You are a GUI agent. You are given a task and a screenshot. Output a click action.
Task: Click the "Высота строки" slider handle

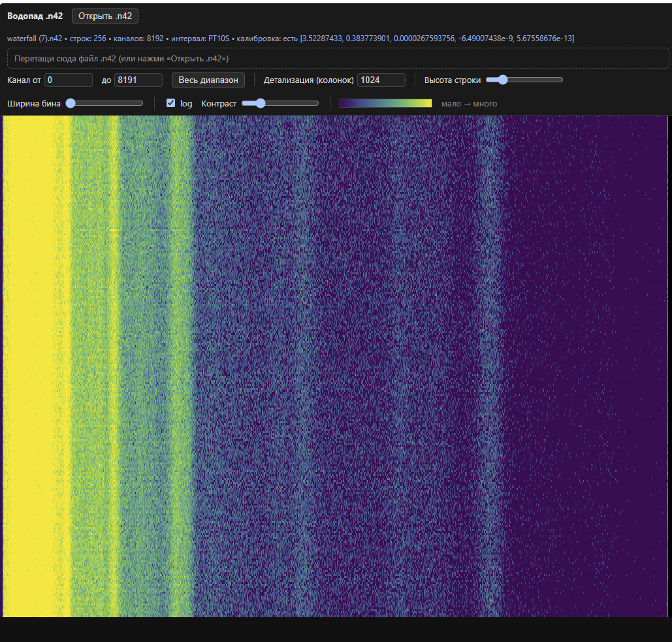coord(502,80)
